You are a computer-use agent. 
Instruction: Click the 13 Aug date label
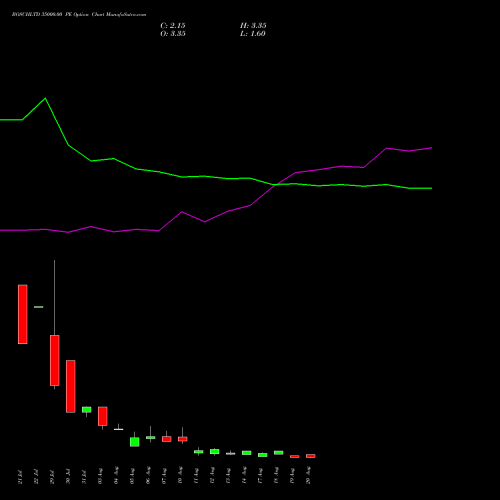point(228,476)
